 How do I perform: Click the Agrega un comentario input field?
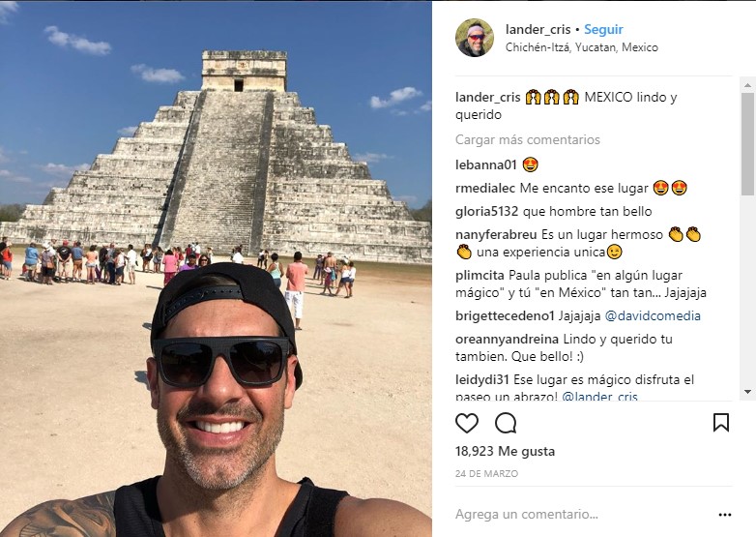[580, 515]
